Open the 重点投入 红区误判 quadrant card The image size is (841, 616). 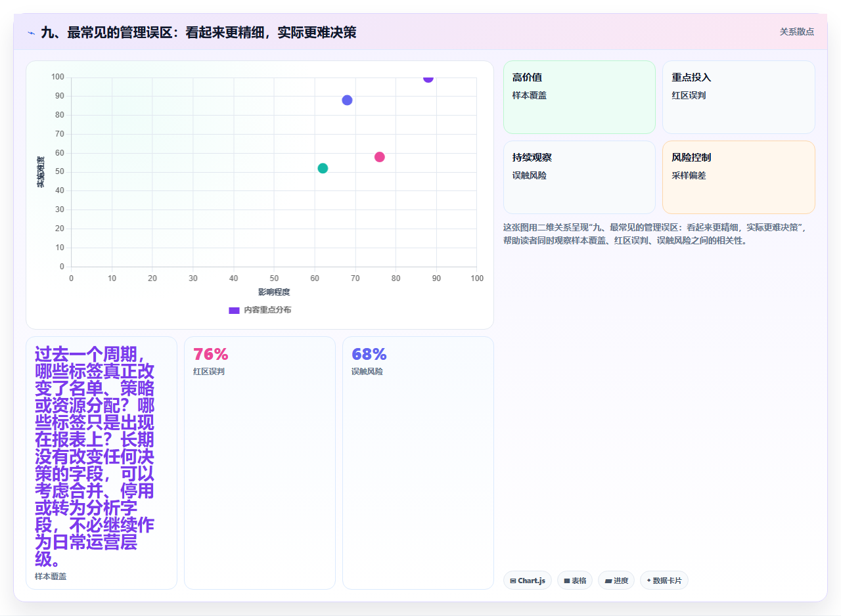click(x=739, y=97)
